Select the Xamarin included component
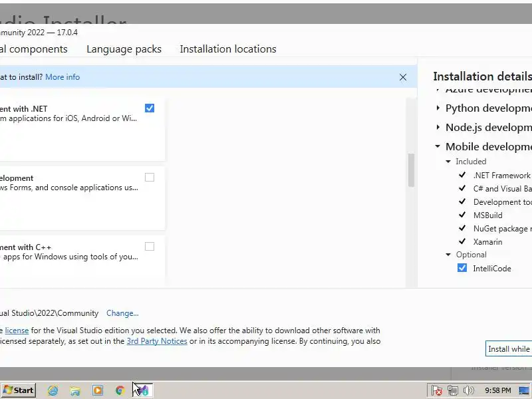Viewport: 532px width, 399px height. pos(487,242)
